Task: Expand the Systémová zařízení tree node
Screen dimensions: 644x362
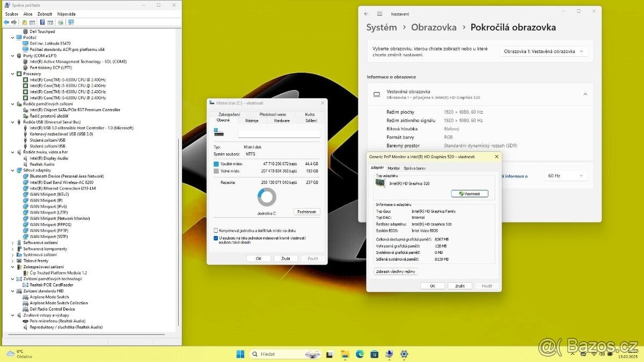Action: [12, 255]
